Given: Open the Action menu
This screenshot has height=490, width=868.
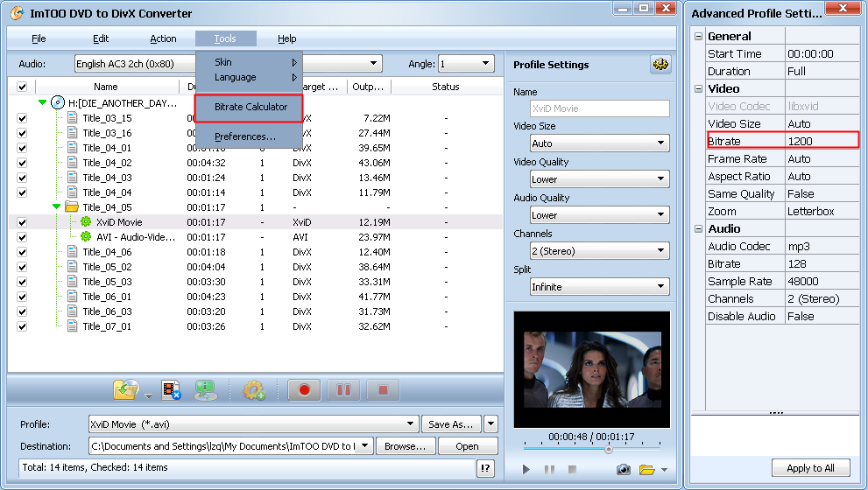Looking at the screenshot, I should [163, 38].
